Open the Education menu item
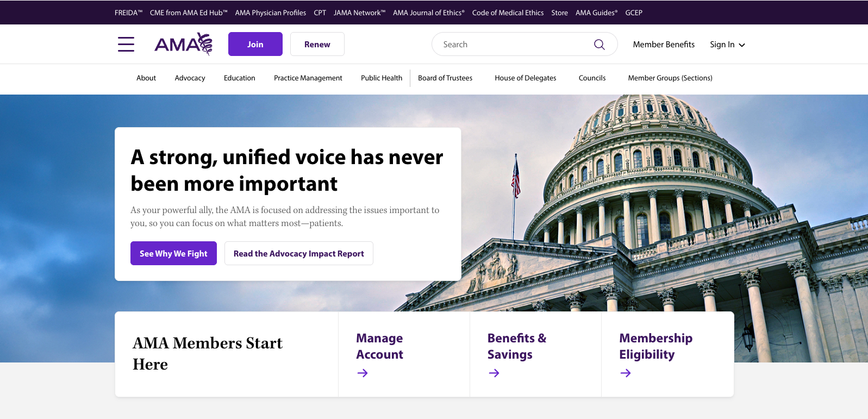 click(239, 78)
